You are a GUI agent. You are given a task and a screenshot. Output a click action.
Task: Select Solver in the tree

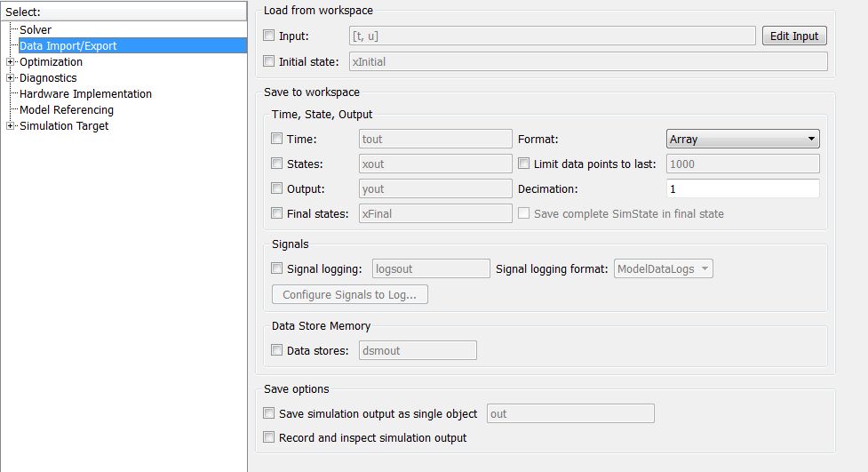pyautogui.click(x=36, y=30)
